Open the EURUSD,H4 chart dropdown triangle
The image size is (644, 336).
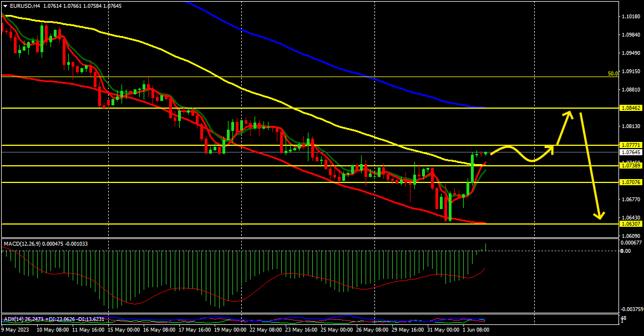pos(5,6)
